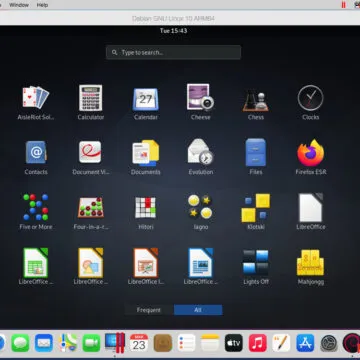Start the Chess game
This screenshot has width=360, height=360.
[x=256, y=100]
